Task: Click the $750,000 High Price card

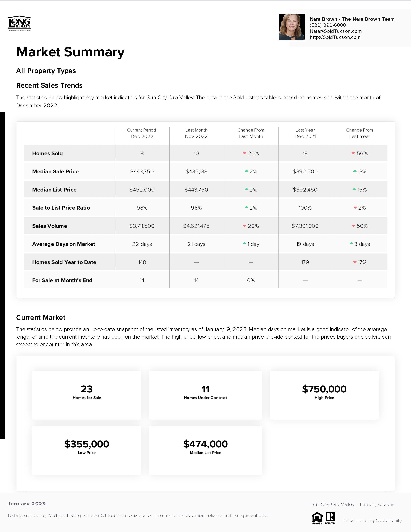Action: (324, 395)
